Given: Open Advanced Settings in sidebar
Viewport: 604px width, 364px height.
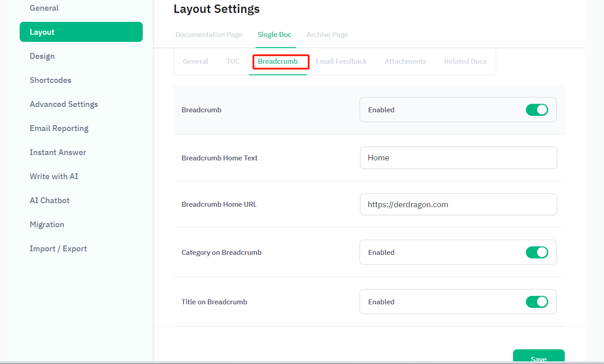Looking at the screenshot, I should click(x=64, y=104).
